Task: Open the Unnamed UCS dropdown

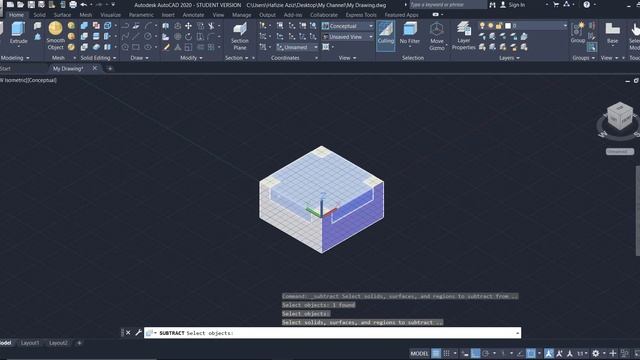Action: (x=297, y=47)
